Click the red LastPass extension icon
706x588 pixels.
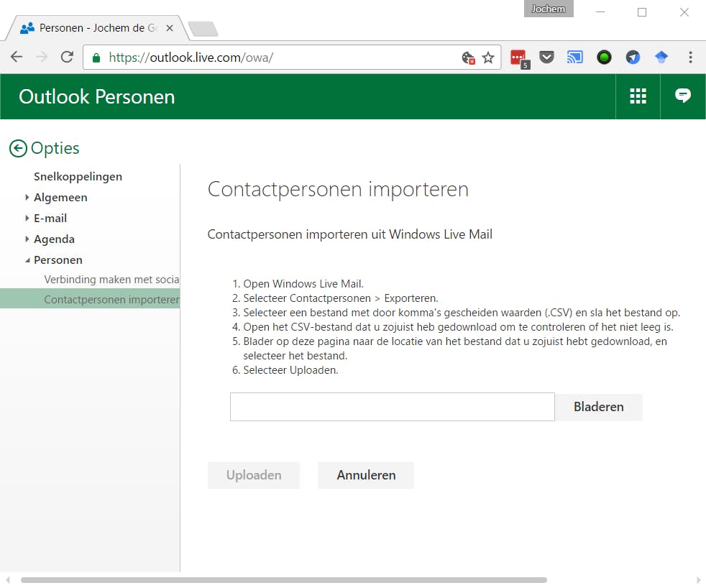pyautogui.click(x=518, y=58)
